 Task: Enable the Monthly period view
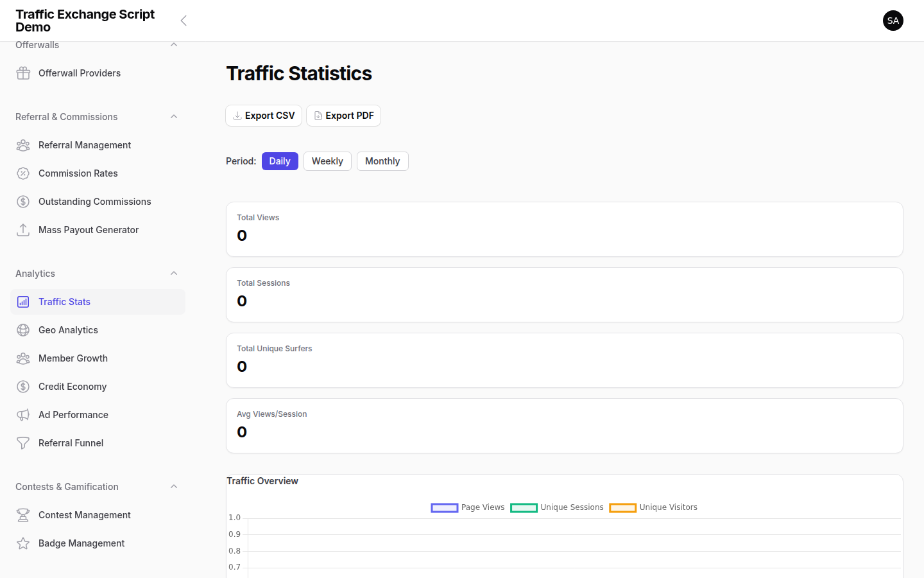click(x=382, y=161)
